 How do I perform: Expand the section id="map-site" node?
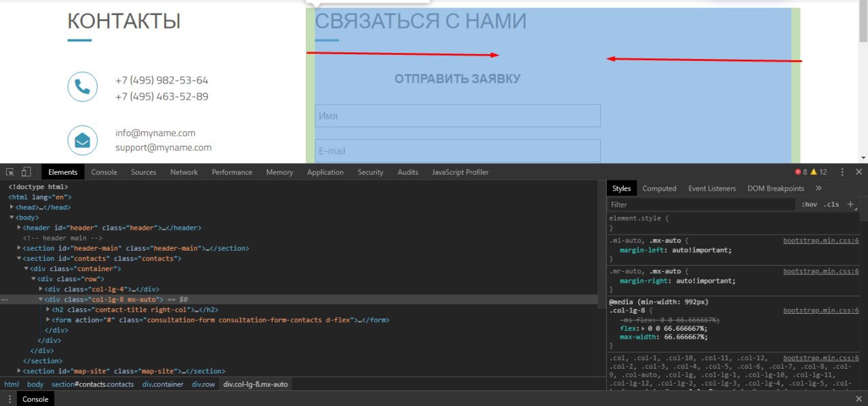19,371
